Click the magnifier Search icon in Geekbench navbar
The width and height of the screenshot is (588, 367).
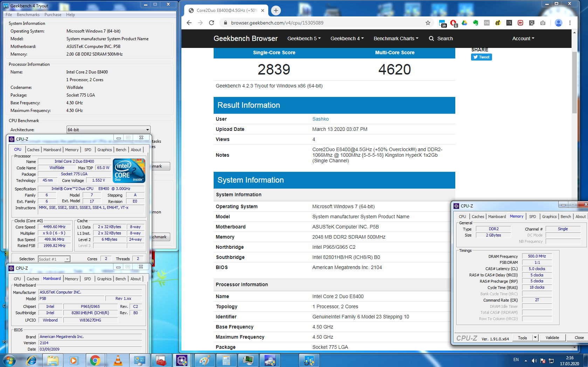[x=431, y=38]
